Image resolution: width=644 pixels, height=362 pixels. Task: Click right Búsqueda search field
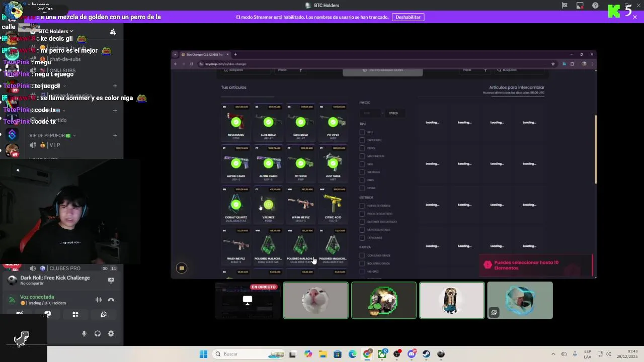[x=519, y=70]
